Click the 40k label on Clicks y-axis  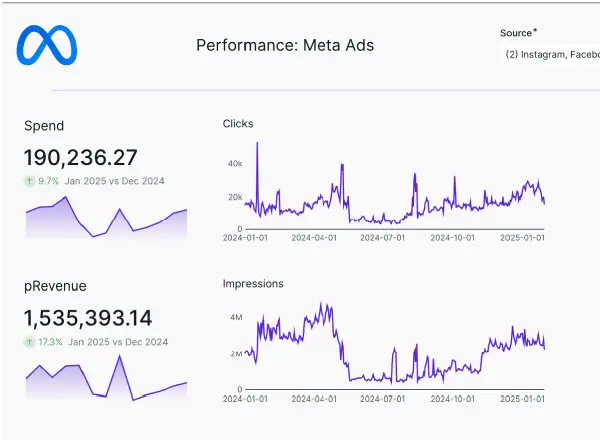click(235, 163)
